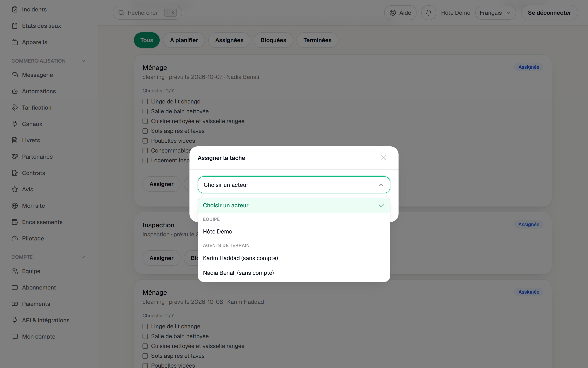The height and width of the screenshot is (368, 588).
Task: Open Messagerie inbox icon
Action: tap(14, 75)
